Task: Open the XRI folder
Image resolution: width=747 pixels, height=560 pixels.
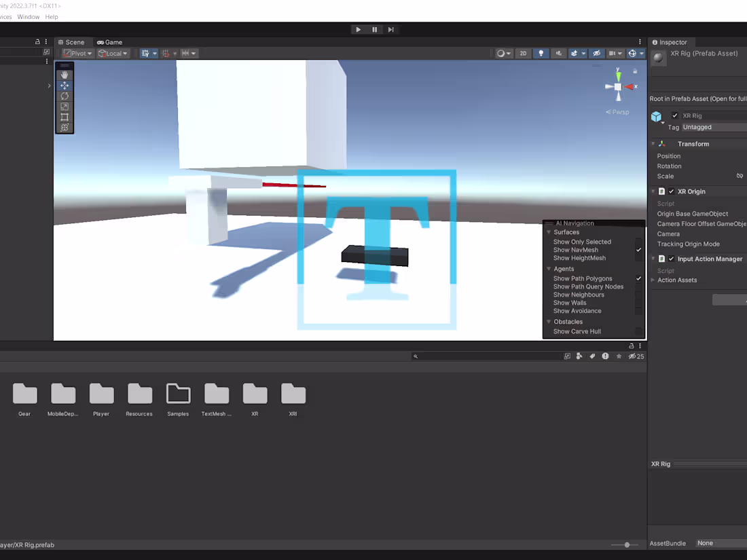Action: tap(293, 400)
